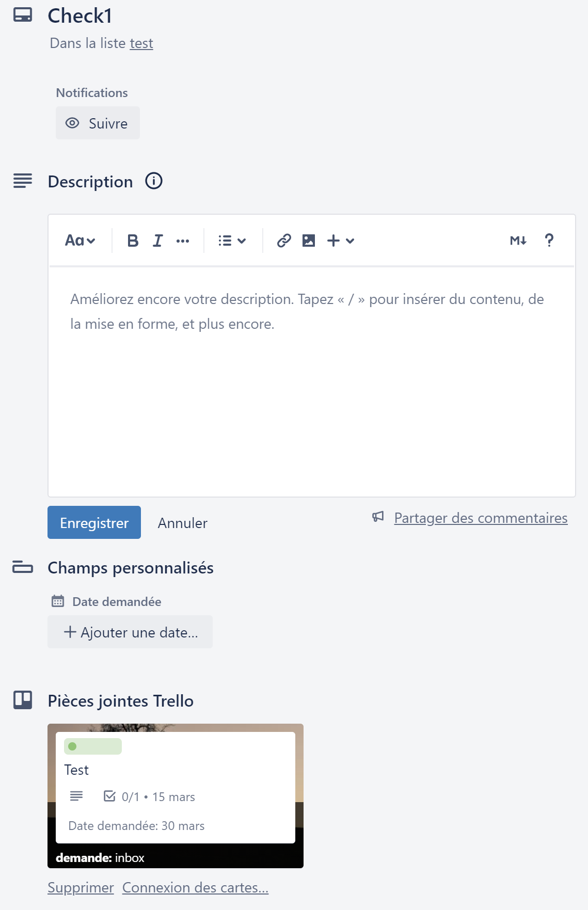
Task: Click the Enregistrer button
Action: [94, 522]
